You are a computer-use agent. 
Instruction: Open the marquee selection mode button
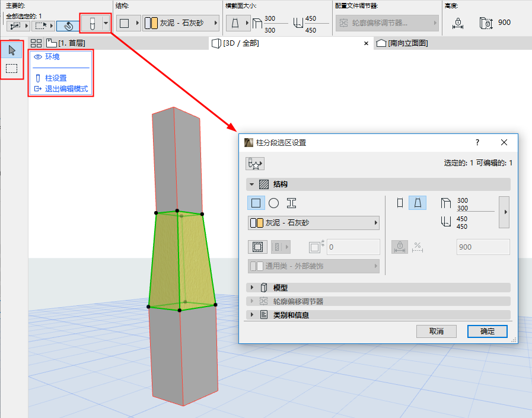point(44,25)
